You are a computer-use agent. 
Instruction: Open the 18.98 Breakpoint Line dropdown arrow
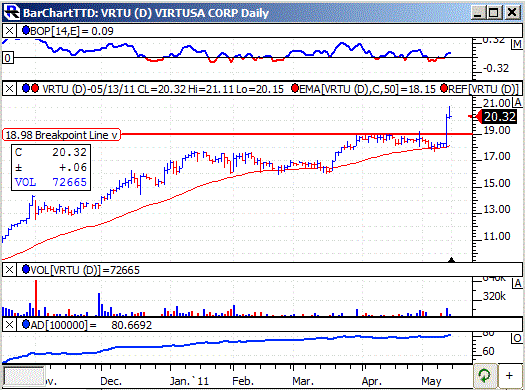point(115,135)
